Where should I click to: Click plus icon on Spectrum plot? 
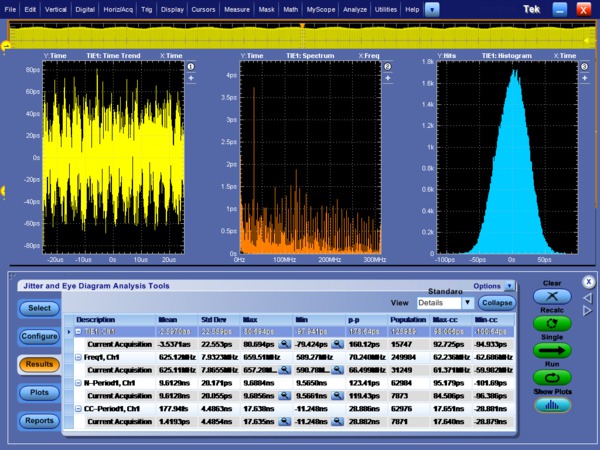tap(387, 78)
